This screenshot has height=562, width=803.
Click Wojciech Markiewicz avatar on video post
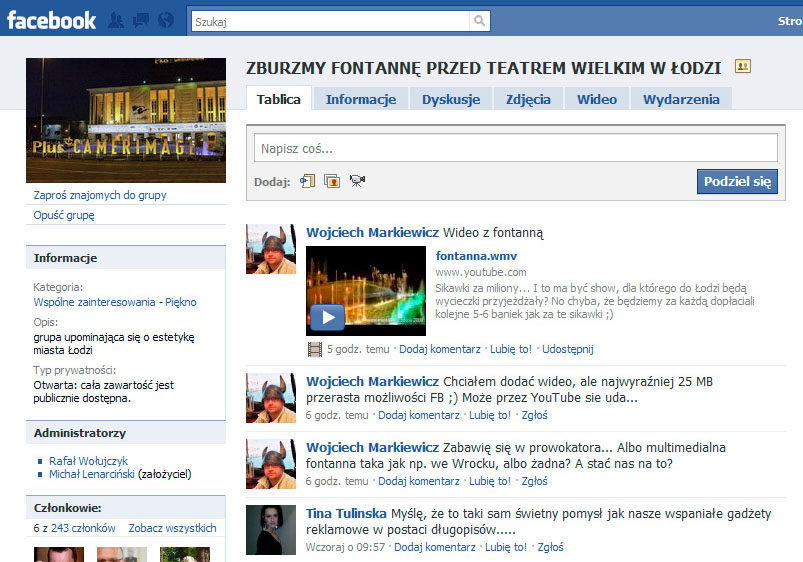click(271, 249)
